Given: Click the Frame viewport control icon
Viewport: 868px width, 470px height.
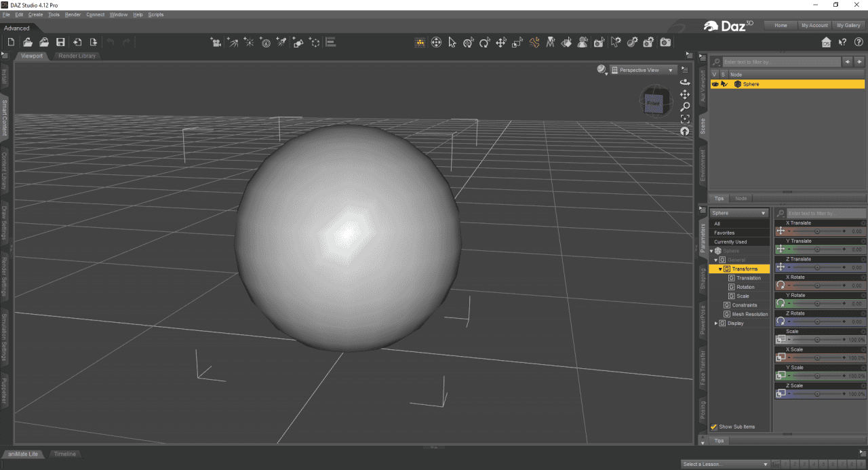Looking at the screenshot, I should click(x=685, y=119).
